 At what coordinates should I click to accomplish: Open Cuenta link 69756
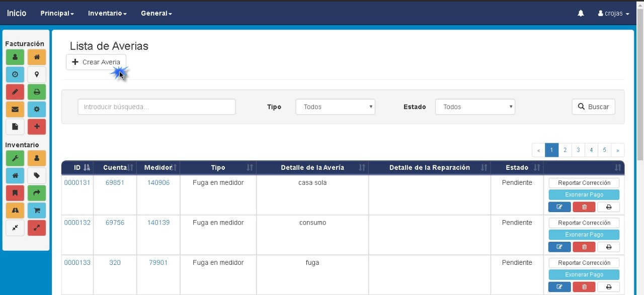click(x=115, y=223)
